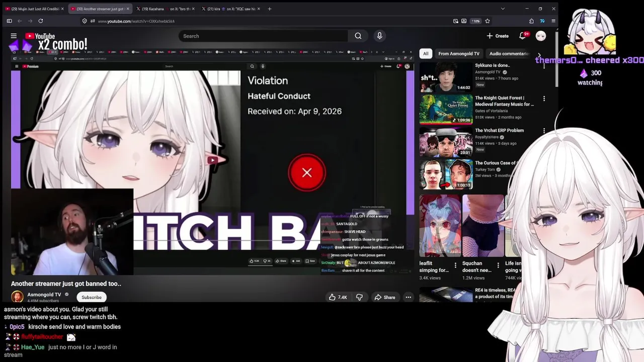
Task: Open a new browser tab
Action: tap(270, 9)
